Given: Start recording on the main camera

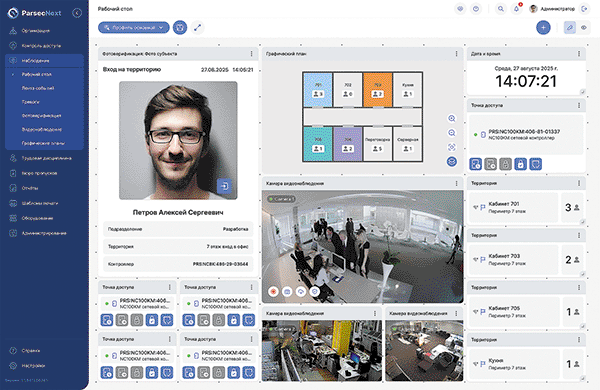Looking at the screenshot, I should (x=273, y=292).
